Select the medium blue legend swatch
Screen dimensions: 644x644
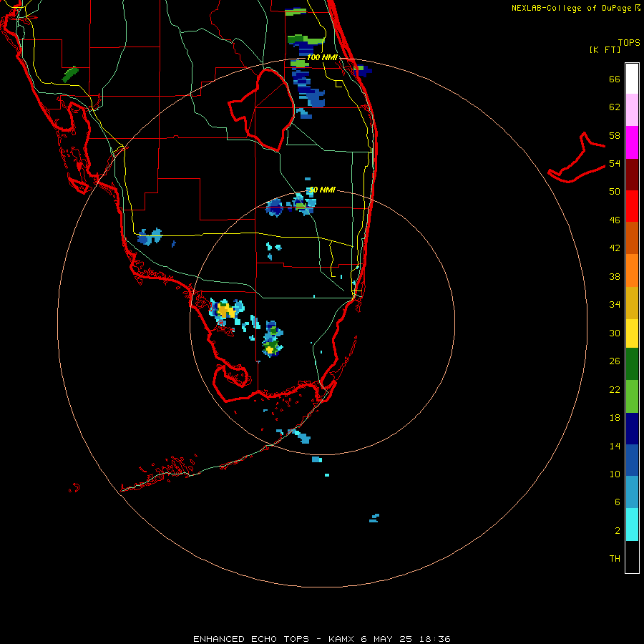pos(632,460)
